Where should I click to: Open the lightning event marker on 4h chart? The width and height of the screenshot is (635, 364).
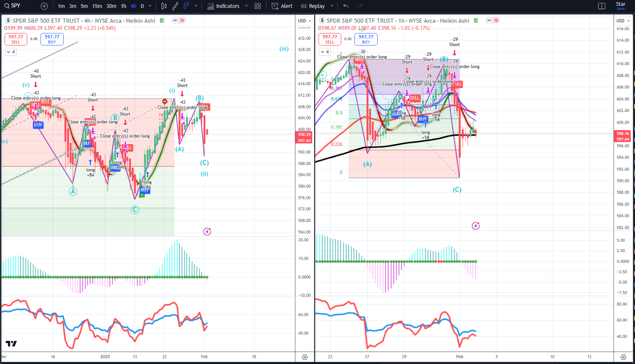tap(207, 232)
